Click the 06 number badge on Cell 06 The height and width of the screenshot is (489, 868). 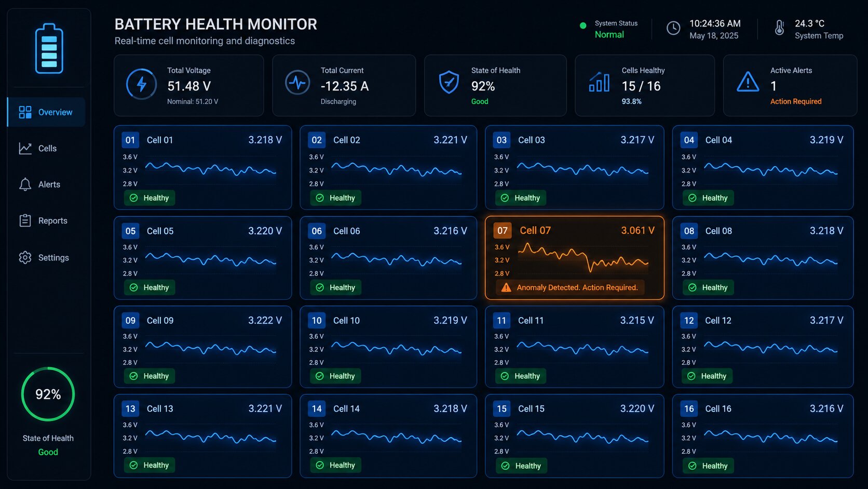point(317,231)
